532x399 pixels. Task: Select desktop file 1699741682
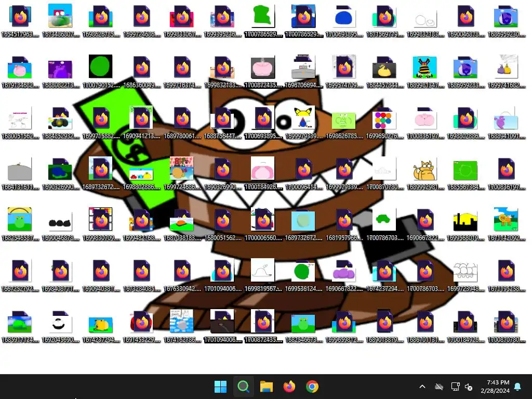pos(507,71)
